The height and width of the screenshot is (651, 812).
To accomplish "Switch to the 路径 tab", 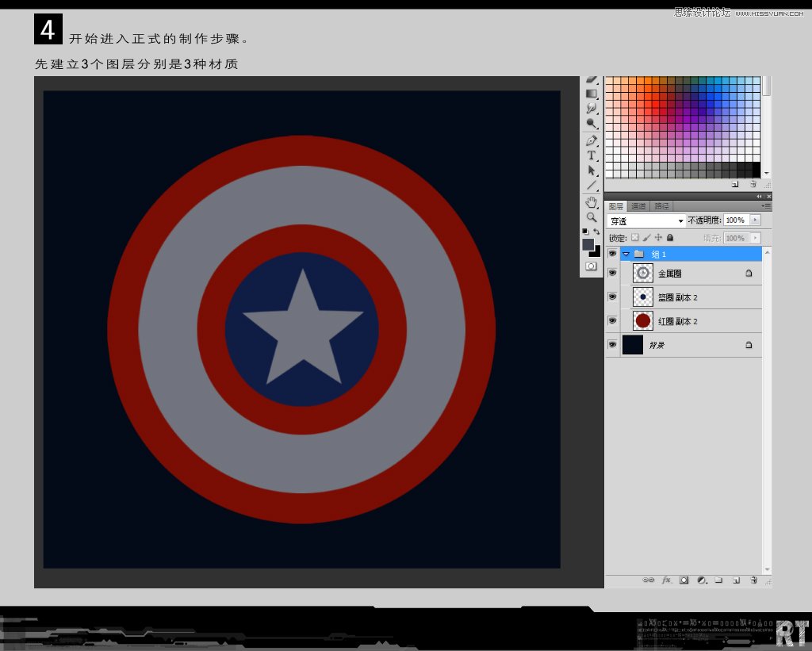I will (x=661, y=206).
